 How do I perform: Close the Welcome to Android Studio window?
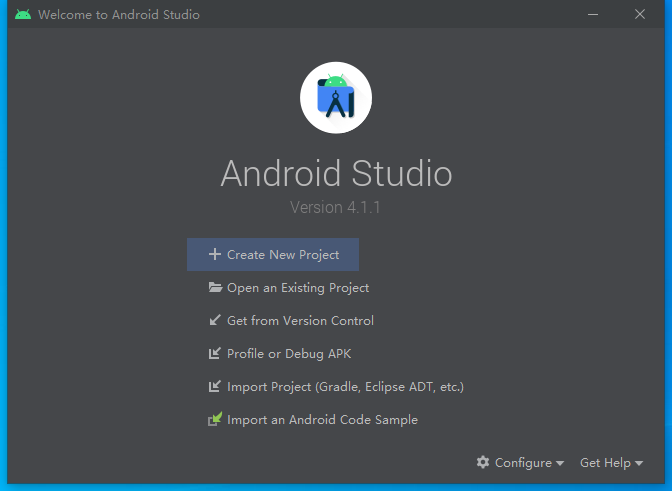640,15
